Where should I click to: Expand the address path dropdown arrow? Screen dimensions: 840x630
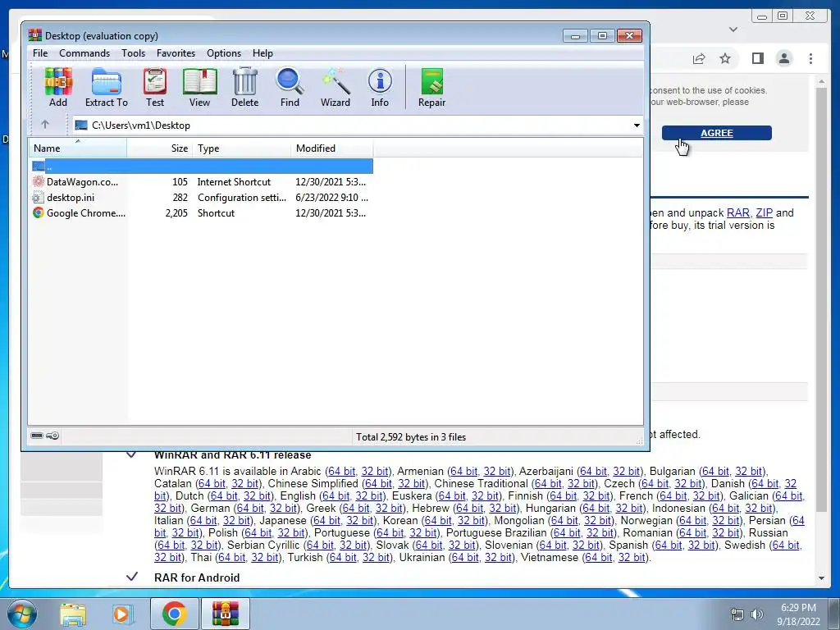637,126
